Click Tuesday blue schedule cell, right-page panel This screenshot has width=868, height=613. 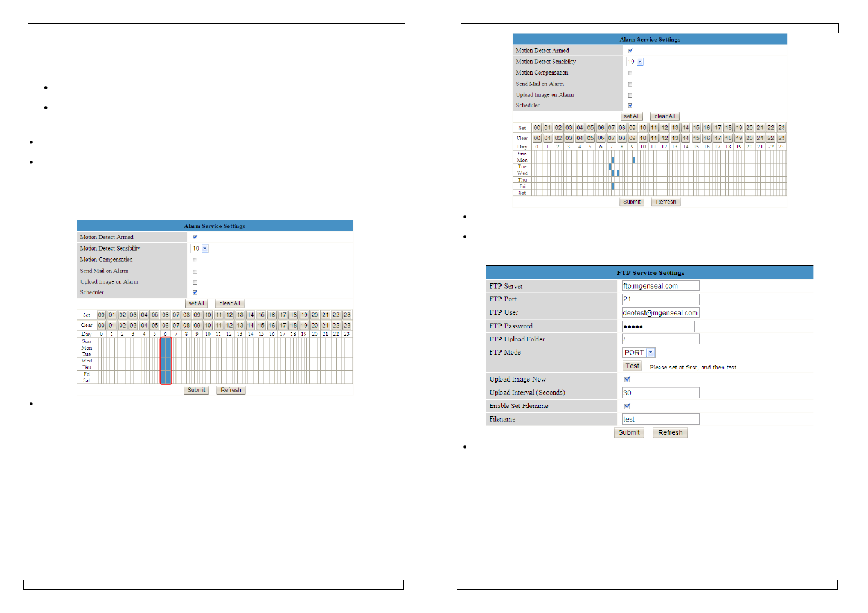pyautogui.click(x=610, y=166)
